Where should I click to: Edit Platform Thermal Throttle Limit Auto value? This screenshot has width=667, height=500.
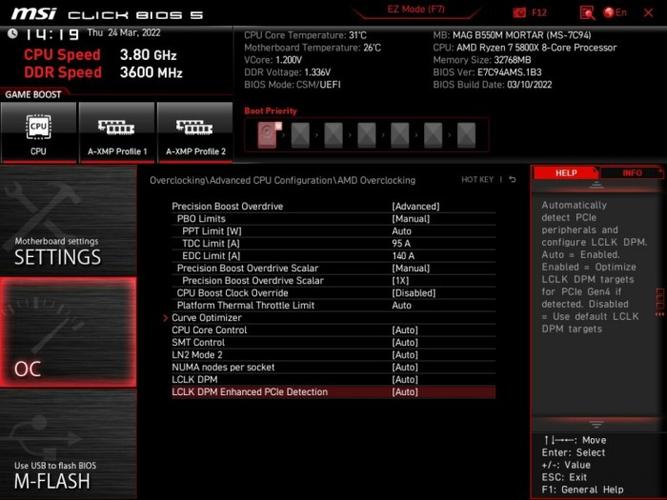(x=401, y=306)
